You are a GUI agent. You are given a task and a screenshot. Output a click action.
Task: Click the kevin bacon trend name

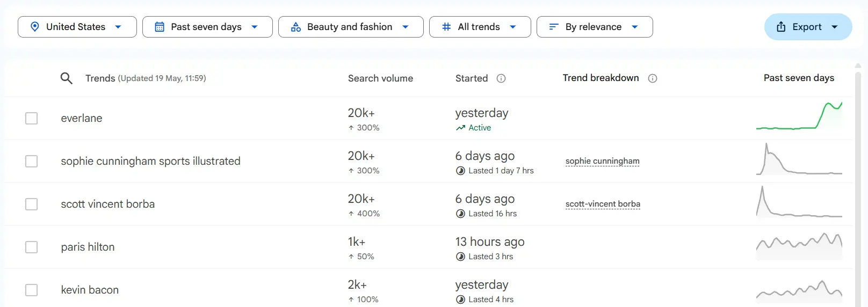click(90, 290)
